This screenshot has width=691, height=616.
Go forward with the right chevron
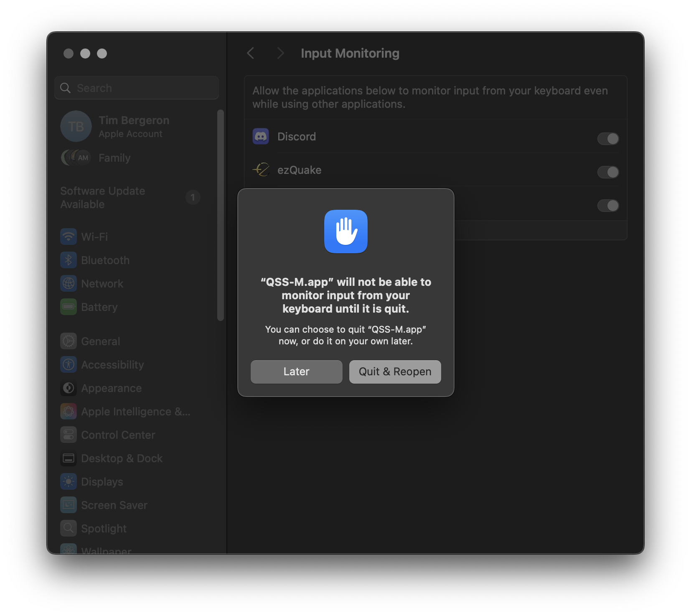280,53
